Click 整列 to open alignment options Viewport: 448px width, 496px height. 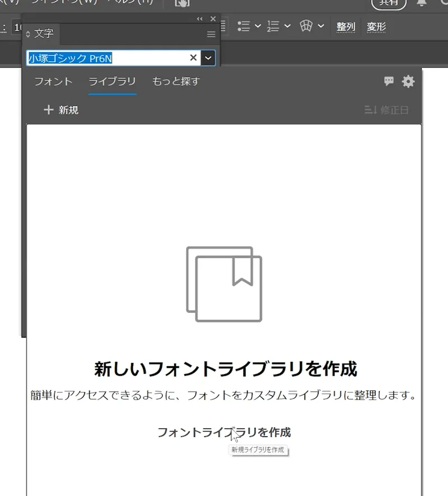(x=346, y=26)
